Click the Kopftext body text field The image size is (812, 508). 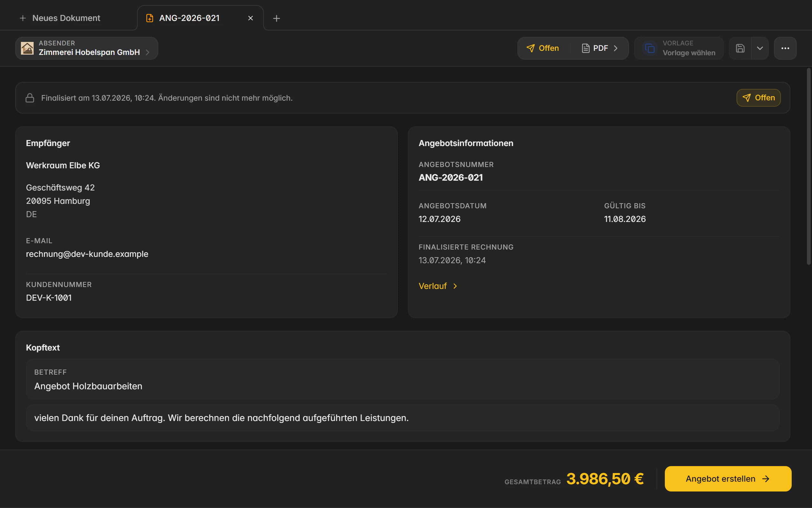coord(403,418)
